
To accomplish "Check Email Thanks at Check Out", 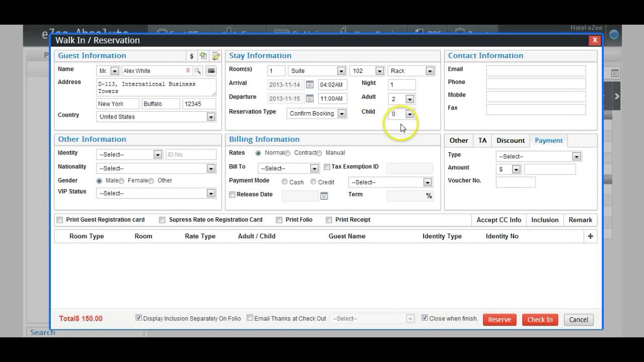I will (x=250, y=318).
